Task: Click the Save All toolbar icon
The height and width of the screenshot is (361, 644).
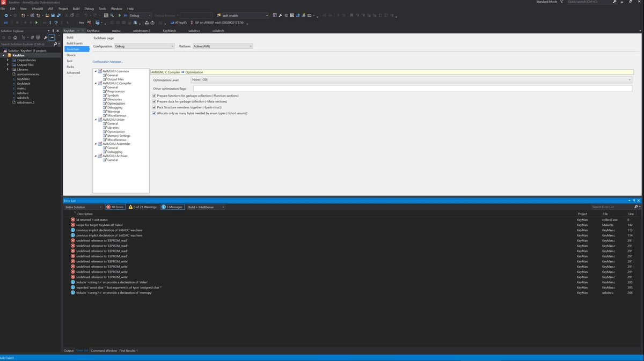Action: coord(58,15)
